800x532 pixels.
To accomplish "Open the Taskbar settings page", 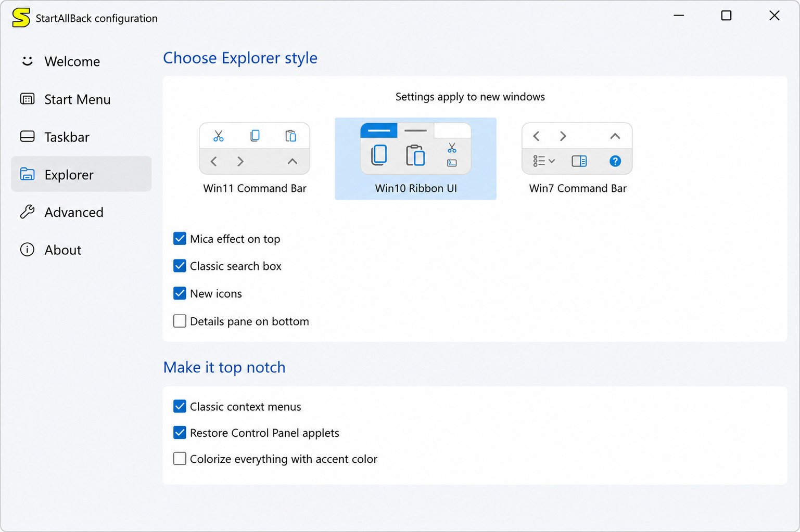I will pyautogui.click(x=81, y=137).
